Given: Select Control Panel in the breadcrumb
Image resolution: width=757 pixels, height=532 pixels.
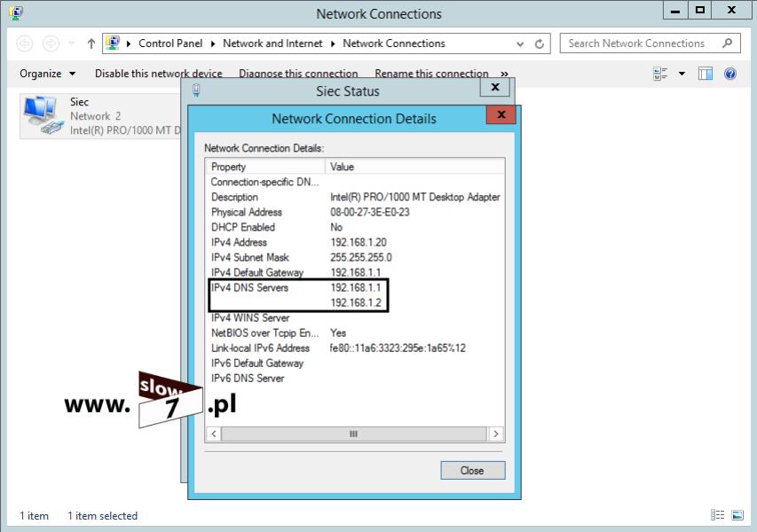Looking at the screenshot, I should click(170, 43).
